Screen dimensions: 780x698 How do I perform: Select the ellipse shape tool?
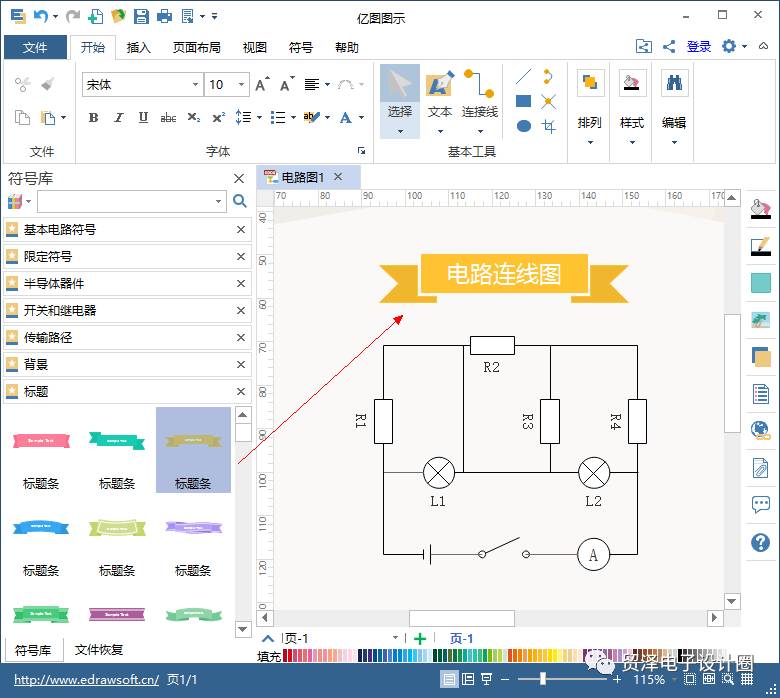pyautogui.click(x=523, y=126)
